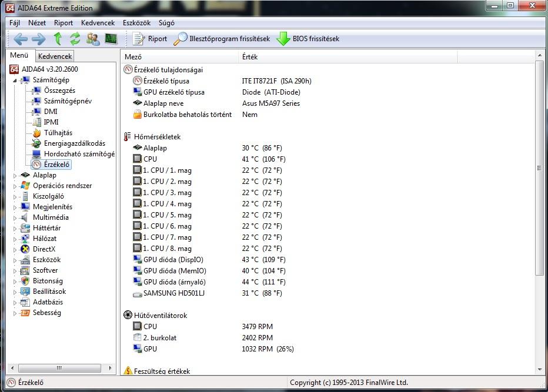Click the Burkolatba behatolás lock icon
The width and height of the screenshot is (548, 392).
pyautogui.click(x=138, y=114)
